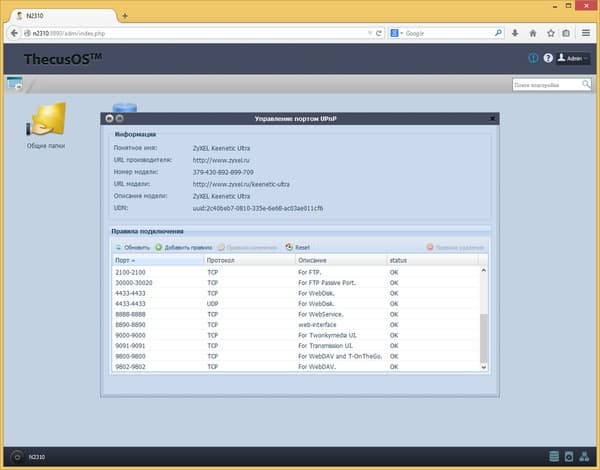
Task: Click the rules list scrollbar down arrow
Action: tap(484, 367)
